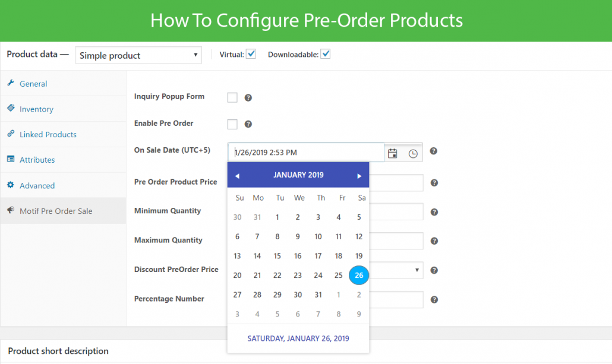612x364 pixels.
Task: Enable the Inquiry Popup Form checkbox
Action: pyautogui.click(x=232, y=97)
